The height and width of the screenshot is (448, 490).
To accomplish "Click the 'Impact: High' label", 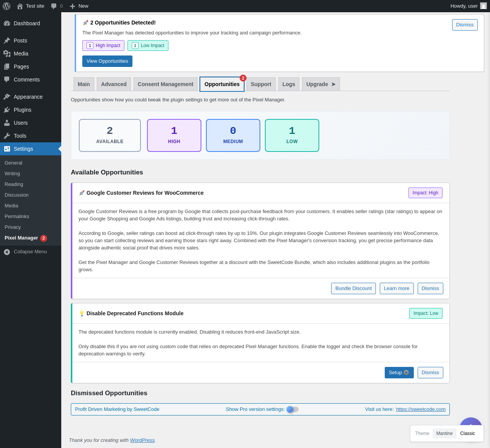I will point(425,193).
